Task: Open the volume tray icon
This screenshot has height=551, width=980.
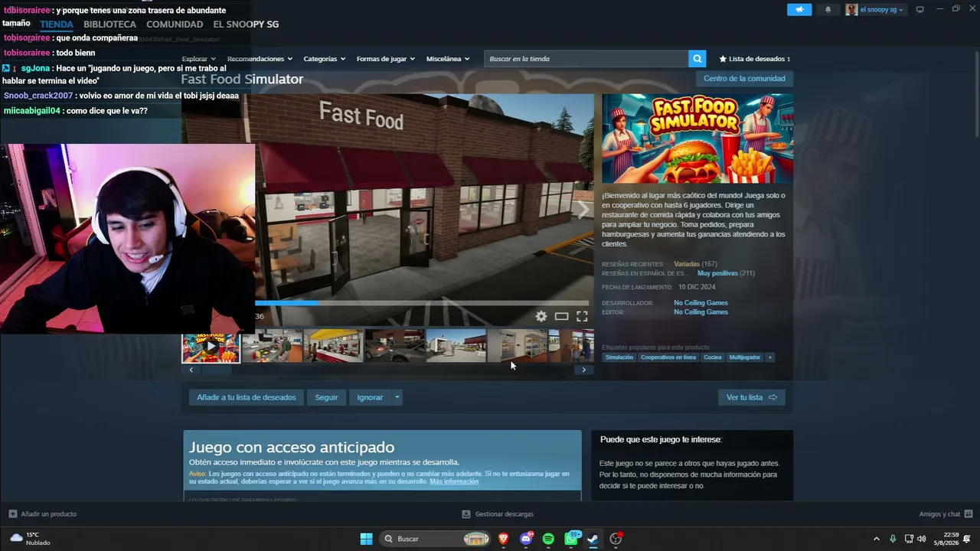Action: click(x=922, y=539)
